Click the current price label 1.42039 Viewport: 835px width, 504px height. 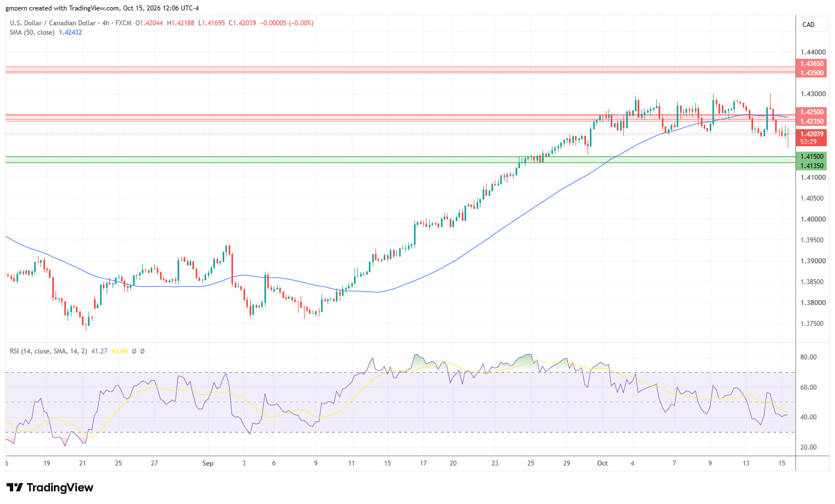811,134
